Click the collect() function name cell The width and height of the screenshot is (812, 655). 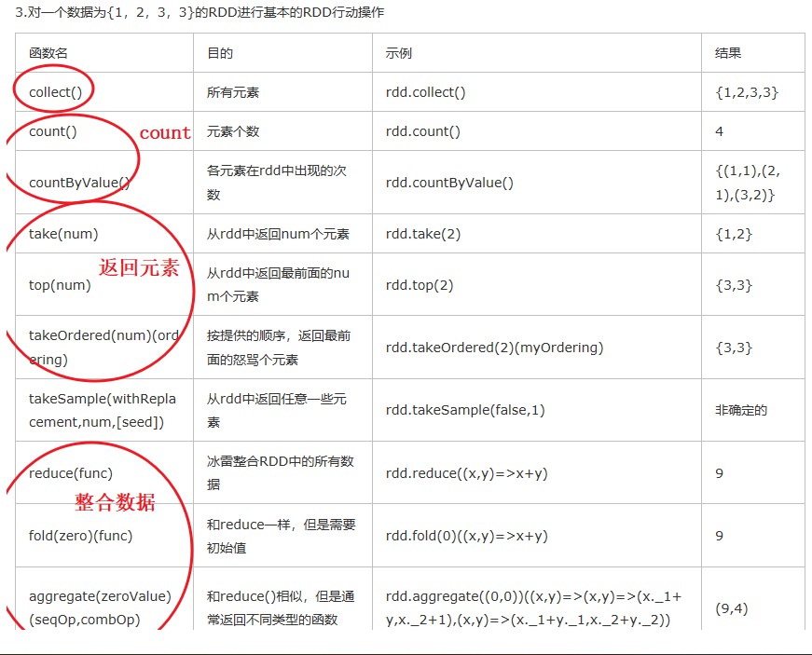coord(62,92)
